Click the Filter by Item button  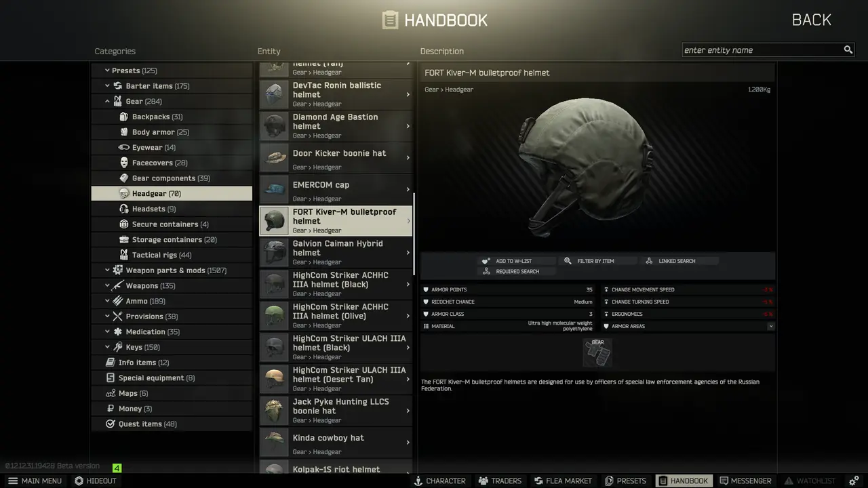click(598, 261)
